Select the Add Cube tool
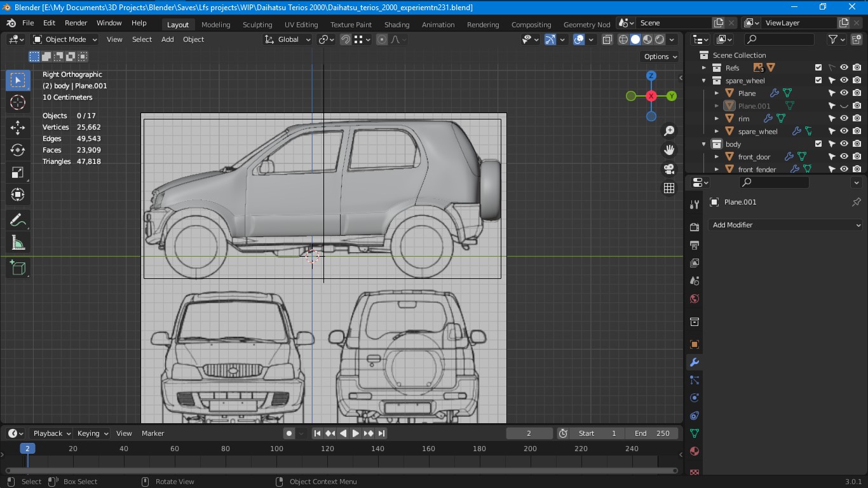This screenshot has height=488, width=868. pos(18,268)
